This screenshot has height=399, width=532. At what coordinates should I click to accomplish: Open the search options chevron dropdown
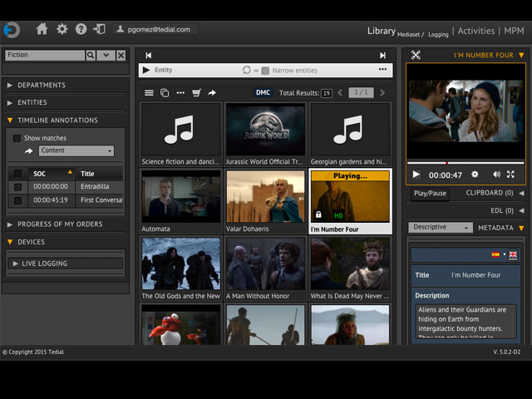tap(106, 55)
